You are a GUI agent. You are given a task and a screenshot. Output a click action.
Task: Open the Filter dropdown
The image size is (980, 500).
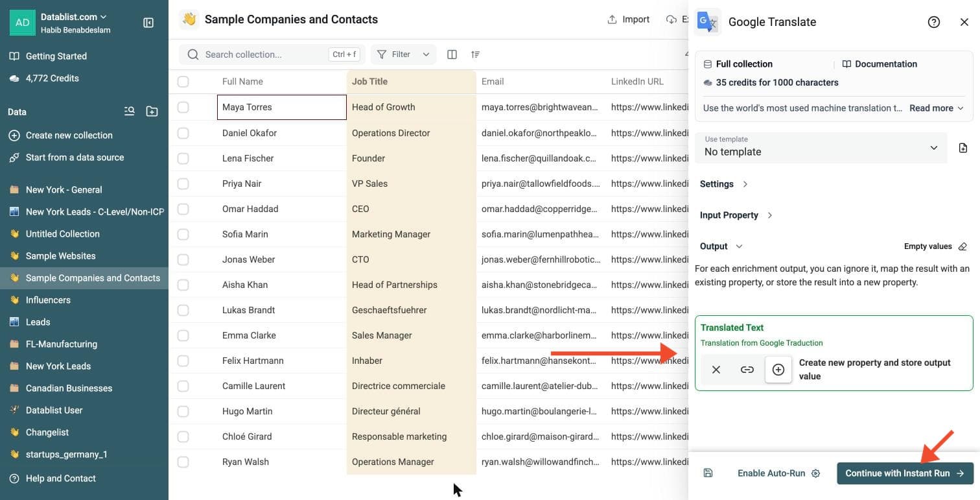403,54
